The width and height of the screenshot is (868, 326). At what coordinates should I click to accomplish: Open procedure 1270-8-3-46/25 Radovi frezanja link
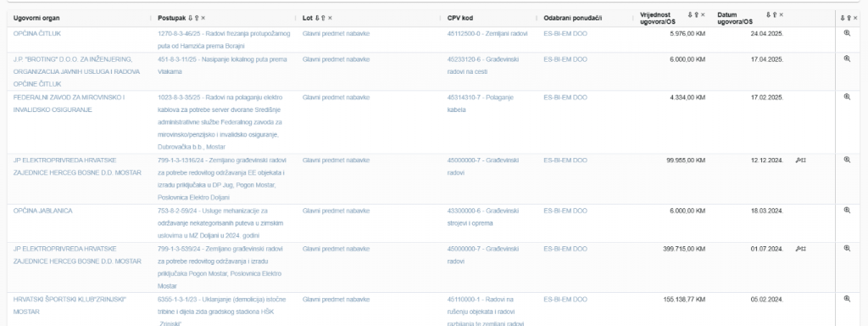(224, 39)
